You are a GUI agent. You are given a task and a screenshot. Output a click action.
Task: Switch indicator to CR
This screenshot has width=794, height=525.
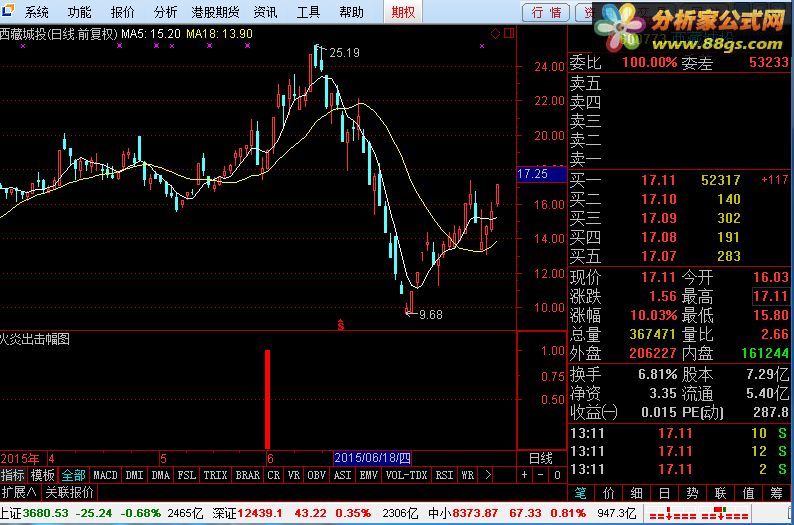(x=274, y=475)
